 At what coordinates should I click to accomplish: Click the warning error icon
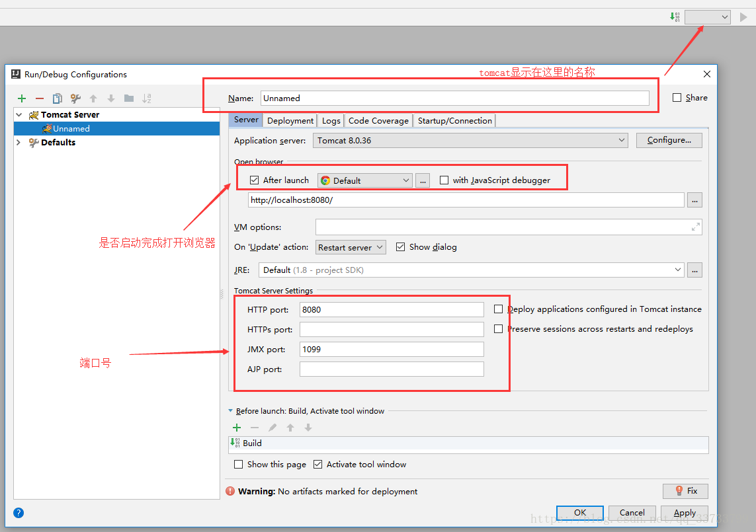230,491
